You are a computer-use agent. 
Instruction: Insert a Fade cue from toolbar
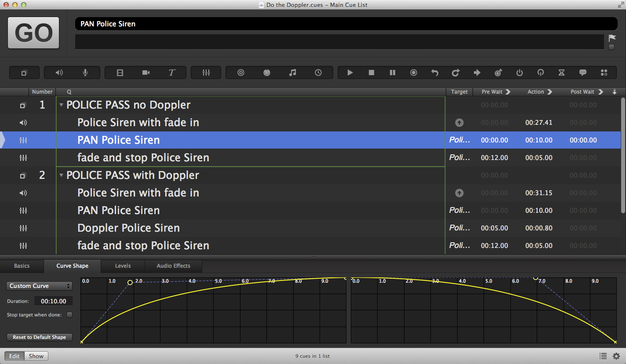coord(206,73)
